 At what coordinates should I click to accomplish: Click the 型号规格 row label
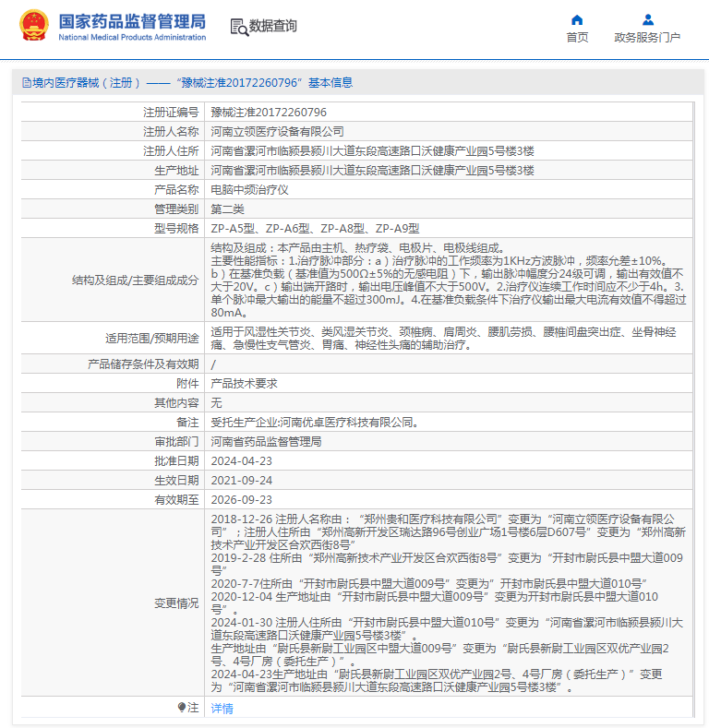(176, 229)
